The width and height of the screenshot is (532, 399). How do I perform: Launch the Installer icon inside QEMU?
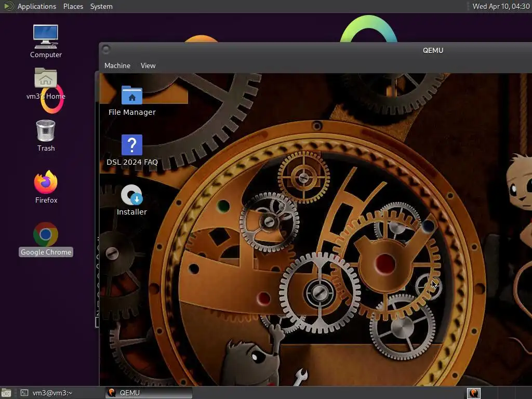point(132,200)
